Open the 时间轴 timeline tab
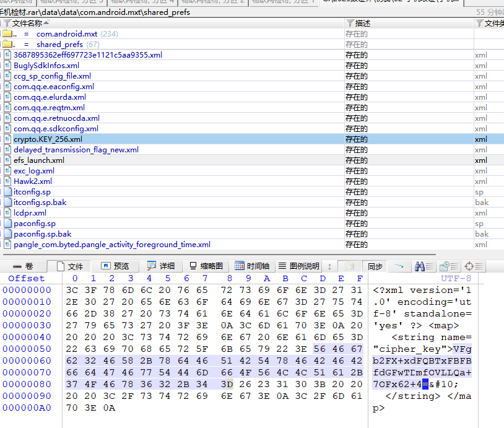Image resolution: width=504 pixels, height=428 pixels. (x=251, y=266)
